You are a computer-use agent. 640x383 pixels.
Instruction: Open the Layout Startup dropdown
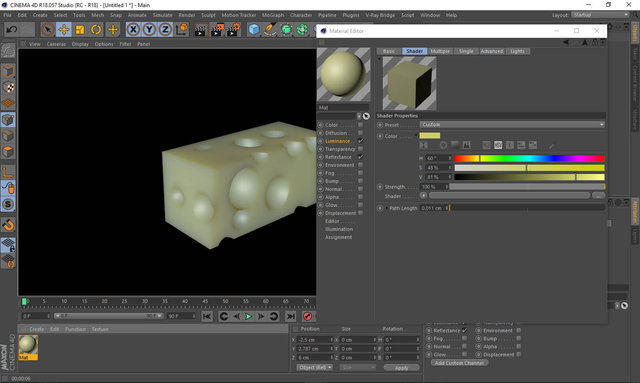pos(600,15)
